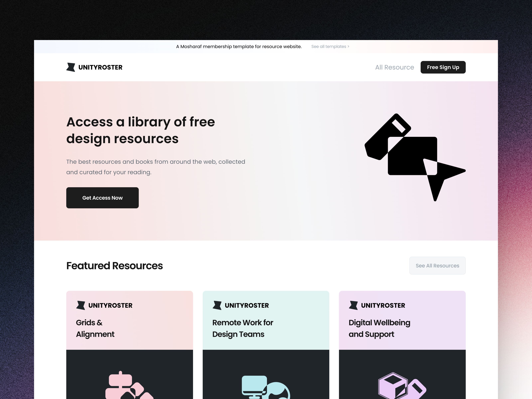Click the pink grid blocks illustration

click(129, 385)
